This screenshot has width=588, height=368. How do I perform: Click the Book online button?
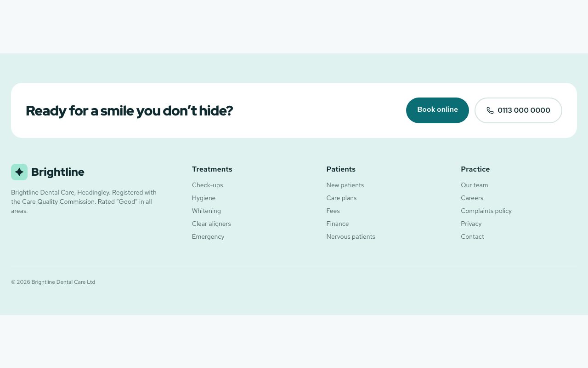coord(437,110)
